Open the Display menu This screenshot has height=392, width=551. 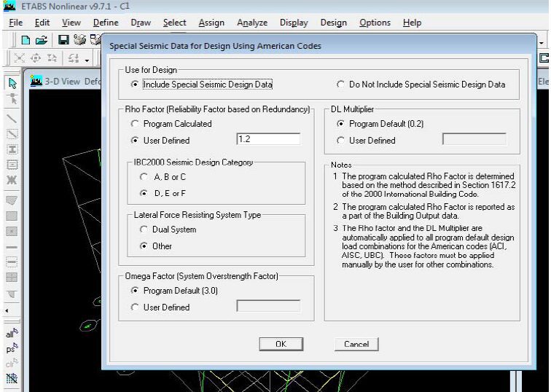click(x=294, y=23)
